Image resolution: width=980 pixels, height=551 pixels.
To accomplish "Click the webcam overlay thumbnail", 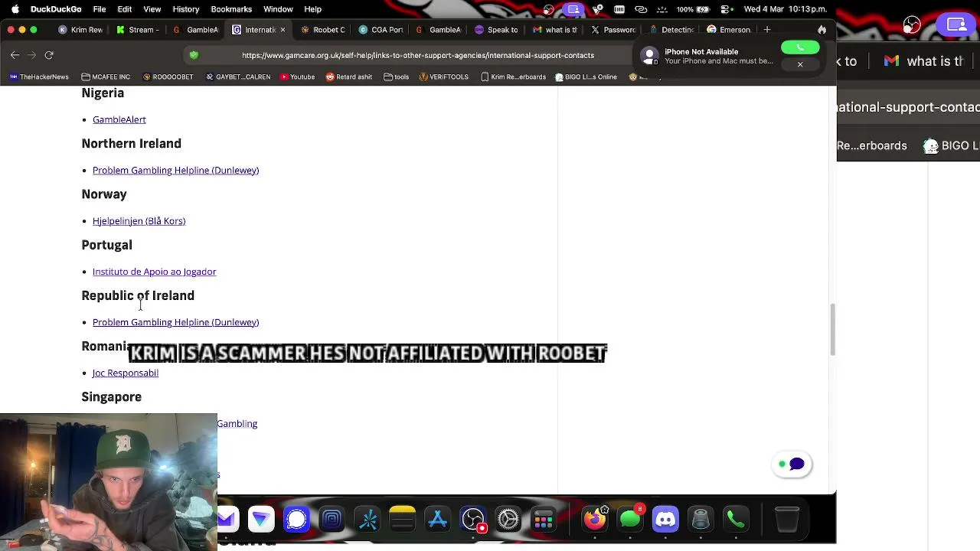I will (x=109, y=482).
